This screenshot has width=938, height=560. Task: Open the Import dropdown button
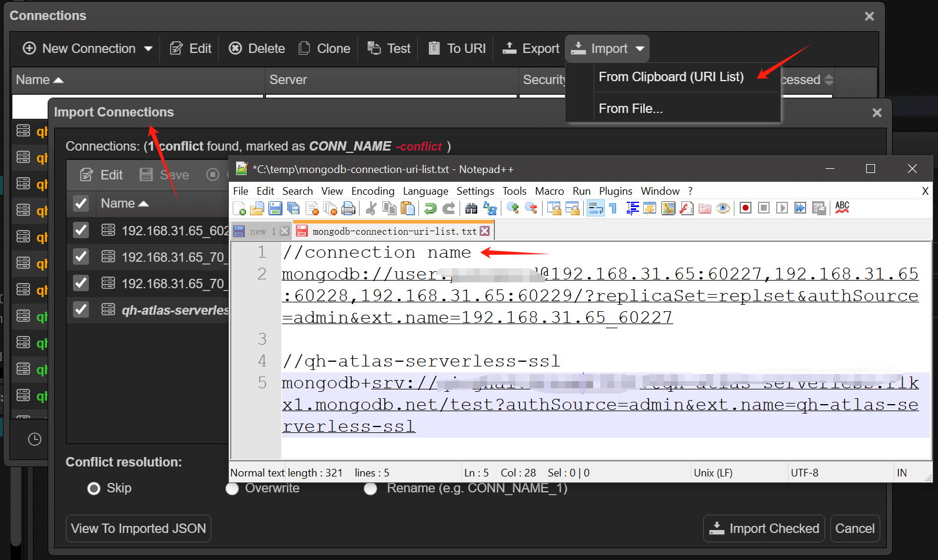(607, 48)
